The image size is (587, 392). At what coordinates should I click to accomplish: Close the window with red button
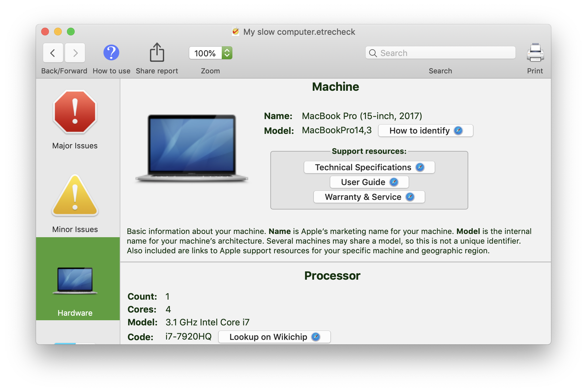pyautogui.click(x=45, y=32)
